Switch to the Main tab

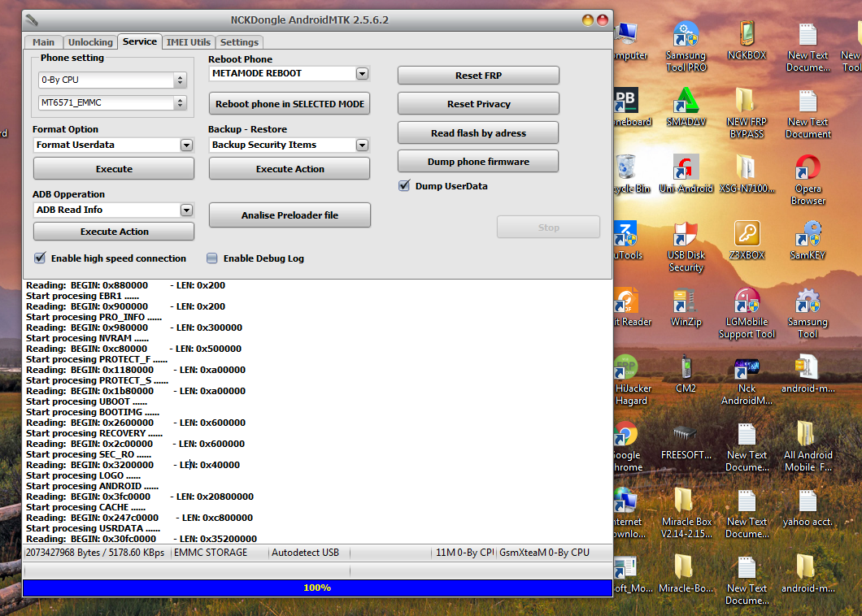point(43,42)
